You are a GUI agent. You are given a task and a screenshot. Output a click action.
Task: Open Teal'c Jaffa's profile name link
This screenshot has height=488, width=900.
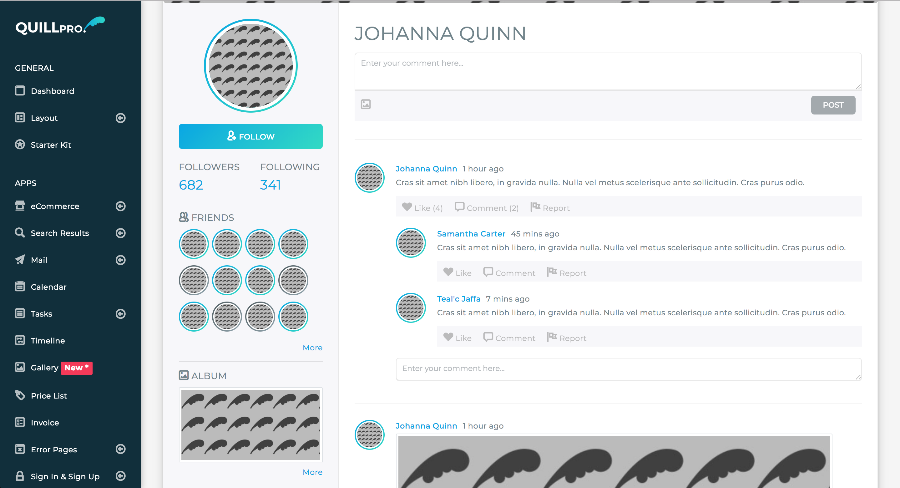tap(459, 299)
